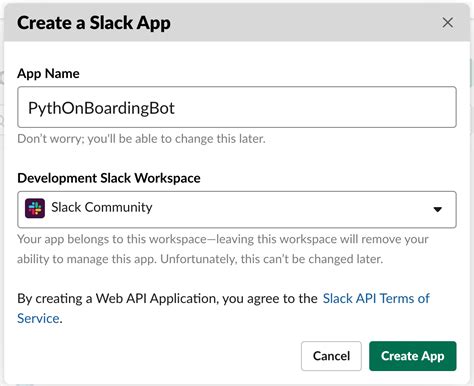Open the Development Slack Workspace dropdown
The image size is (474, 386).
[237, 209]
